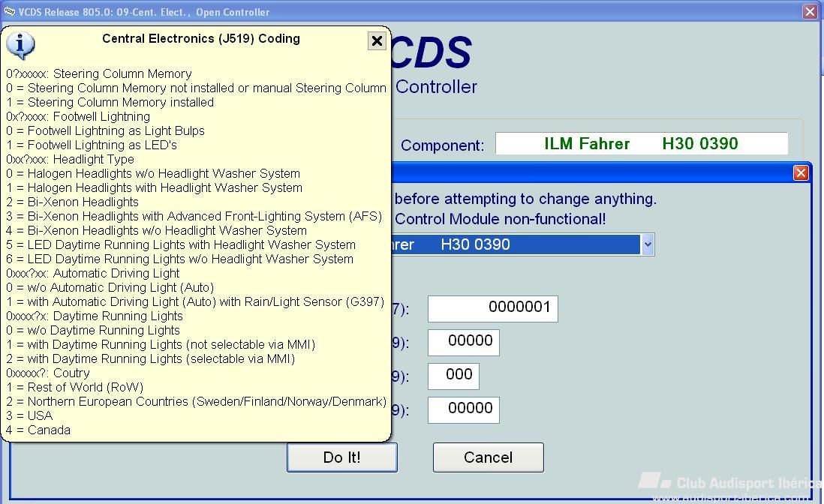
Task: Click '1 = Rest of World (RoW)'
Action: [x=74, y=387]
